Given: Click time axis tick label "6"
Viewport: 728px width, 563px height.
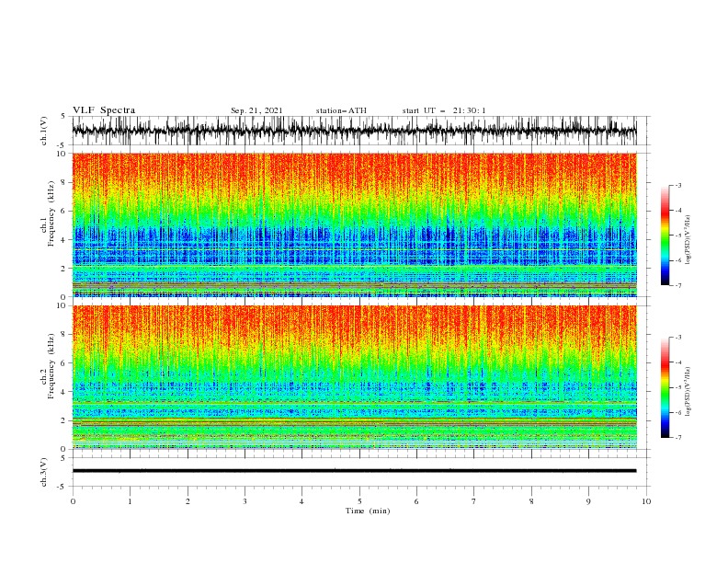Looking at the screenshot, I should (x=416, y=501).
